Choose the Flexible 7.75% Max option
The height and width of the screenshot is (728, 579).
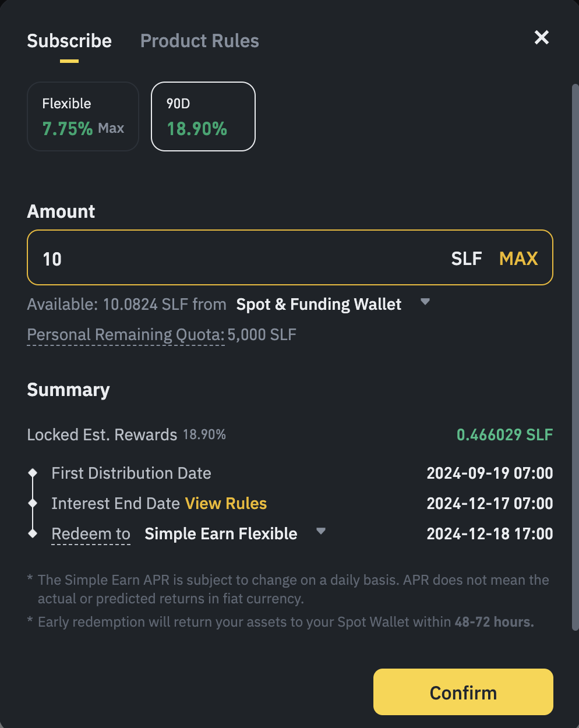click(83, 116)
